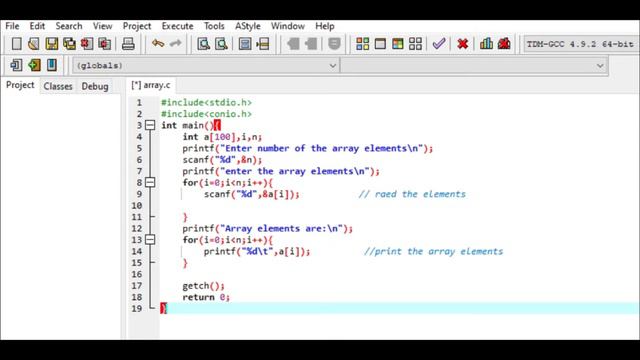
Task: Open the View menu
Action: [x=102, y=26]
